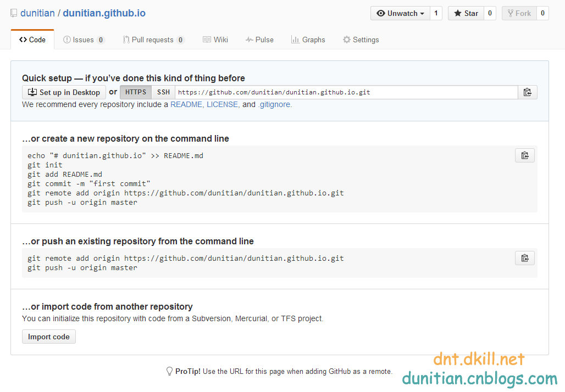565x392 pixels.
Task: Open the watchers count of 1
Action: [436, 13]
